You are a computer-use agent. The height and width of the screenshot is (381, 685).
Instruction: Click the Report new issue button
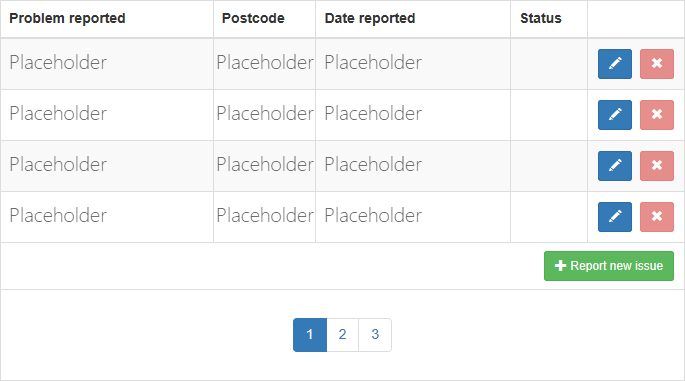click(609, 266)
